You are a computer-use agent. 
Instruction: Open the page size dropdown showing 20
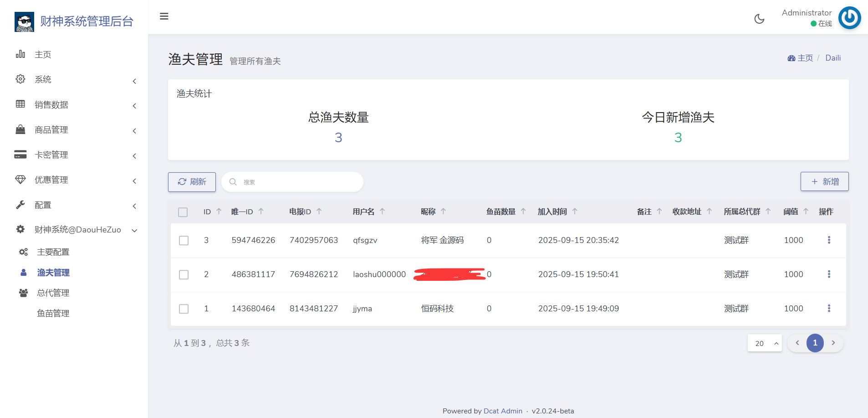(x=765, y=343)
